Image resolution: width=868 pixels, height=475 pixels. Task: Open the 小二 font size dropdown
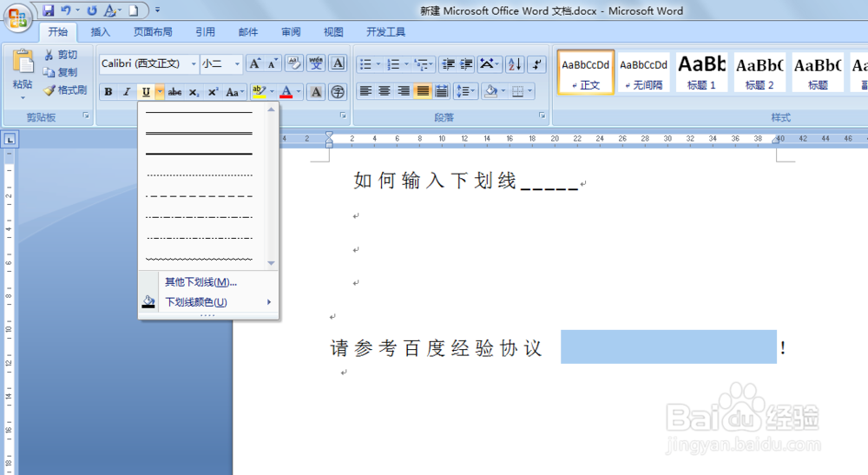click(x=238, y=63)
